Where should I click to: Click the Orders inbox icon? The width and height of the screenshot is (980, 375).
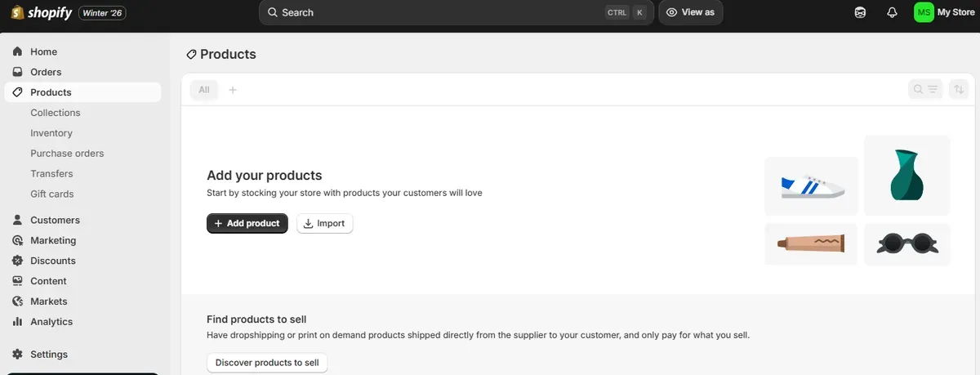coord(17,72)
